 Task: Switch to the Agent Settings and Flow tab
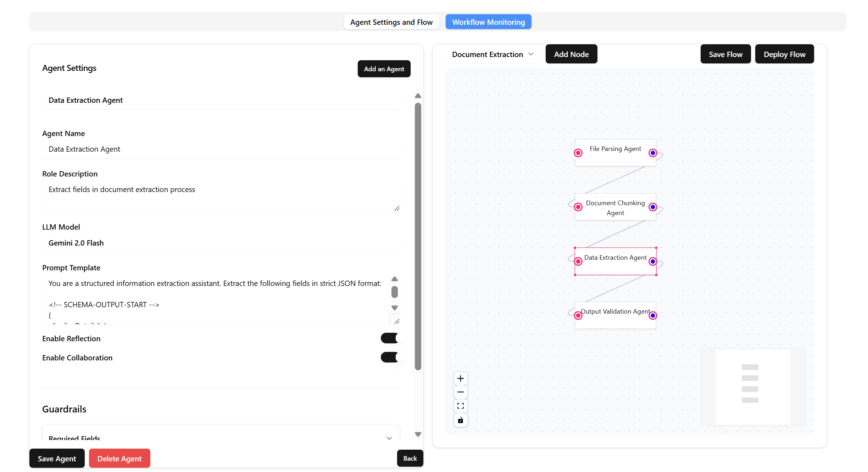point(391,22)
